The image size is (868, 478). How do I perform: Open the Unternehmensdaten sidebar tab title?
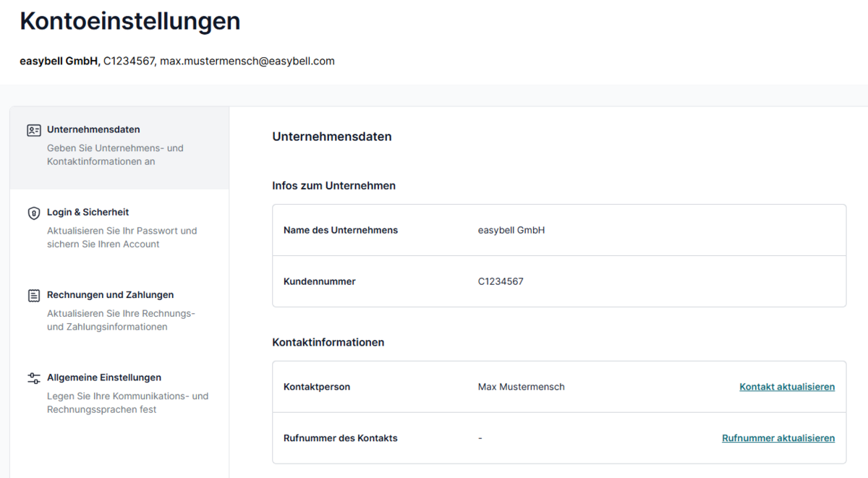93,129
